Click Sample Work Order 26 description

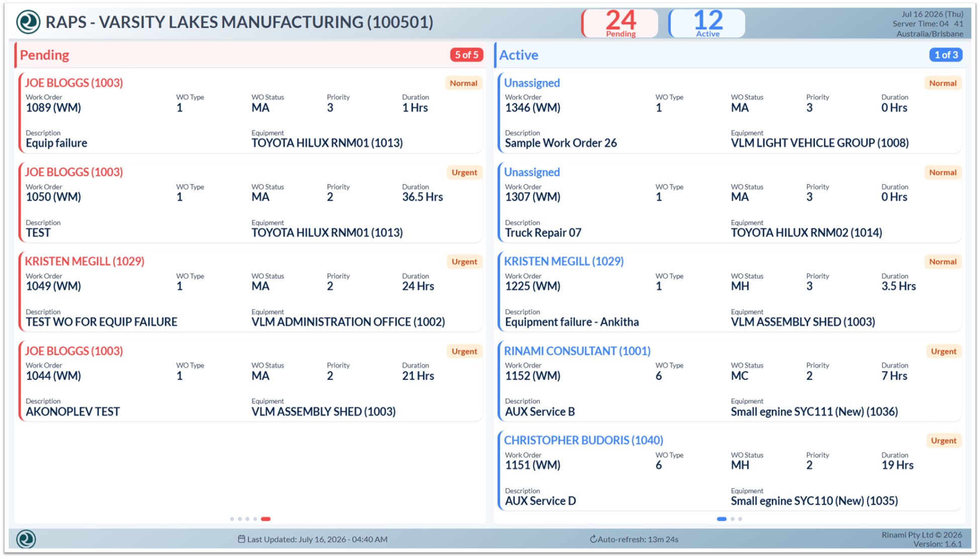[x=561, y=143]
